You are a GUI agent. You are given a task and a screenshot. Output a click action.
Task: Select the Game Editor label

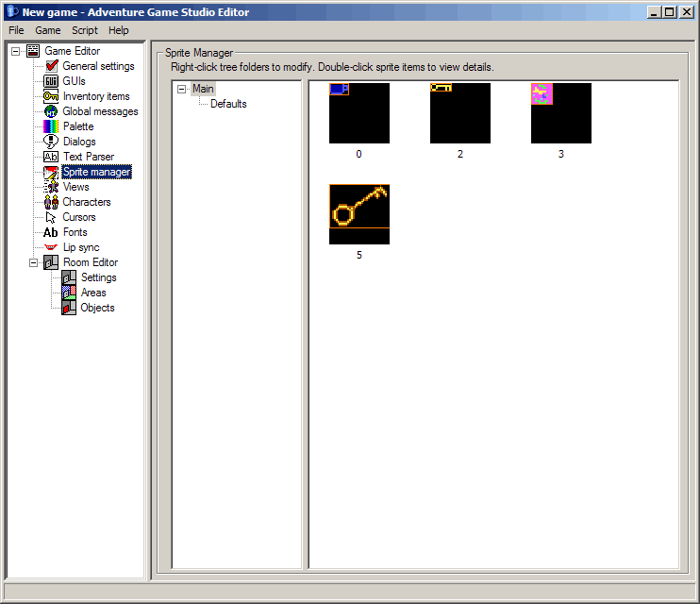tap(72, 51)
